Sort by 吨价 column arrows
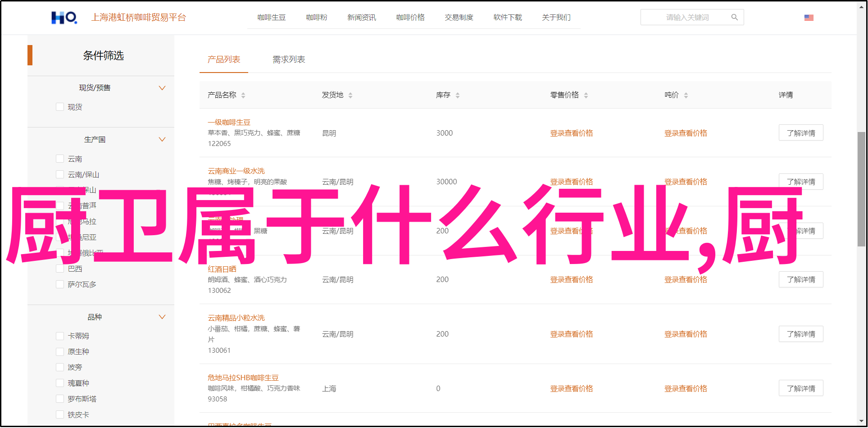This screenshot has width=868, height=428. (686, 95)
